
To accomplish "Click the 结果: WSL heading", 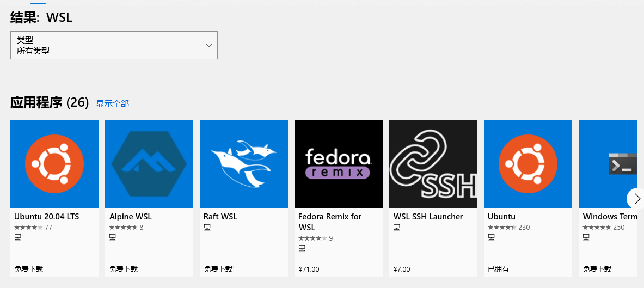I will pyautogui.click(x=41, y=17).
